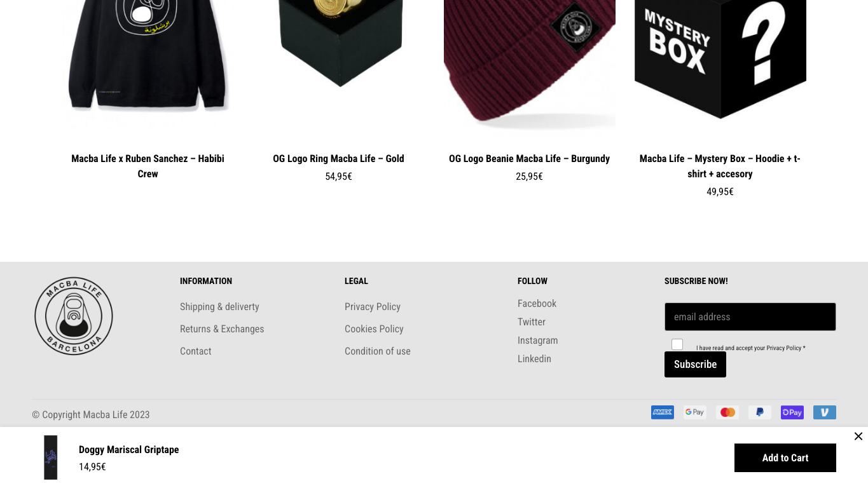Click the Shop Pay payment icon
This screenshot has width=868, height=488.
792,412
